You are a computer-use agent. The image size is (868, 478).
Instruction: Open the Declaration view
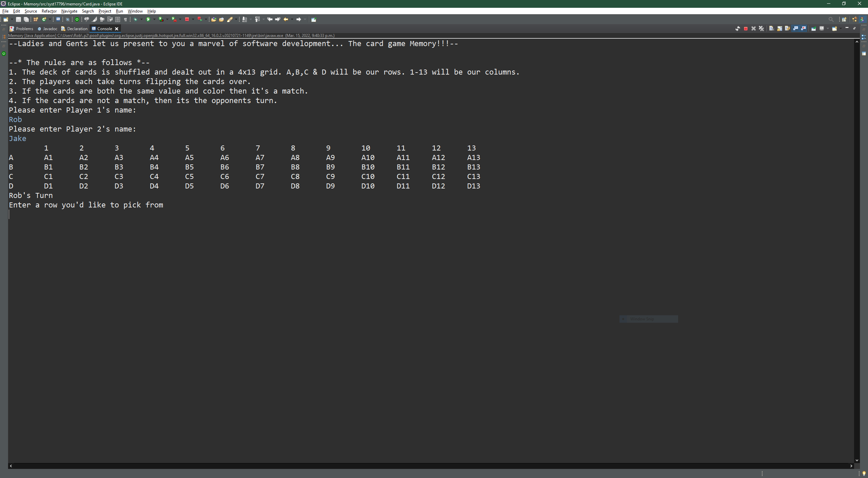click(x=77, y=28)
